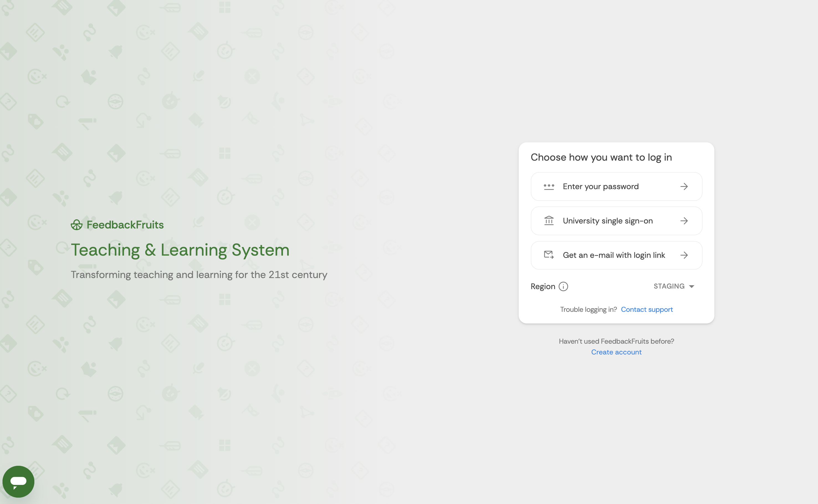Viewport: 818px width, 504px height.
Task: Click the Choose how you want to log in heading
Action: coord(601,157)
